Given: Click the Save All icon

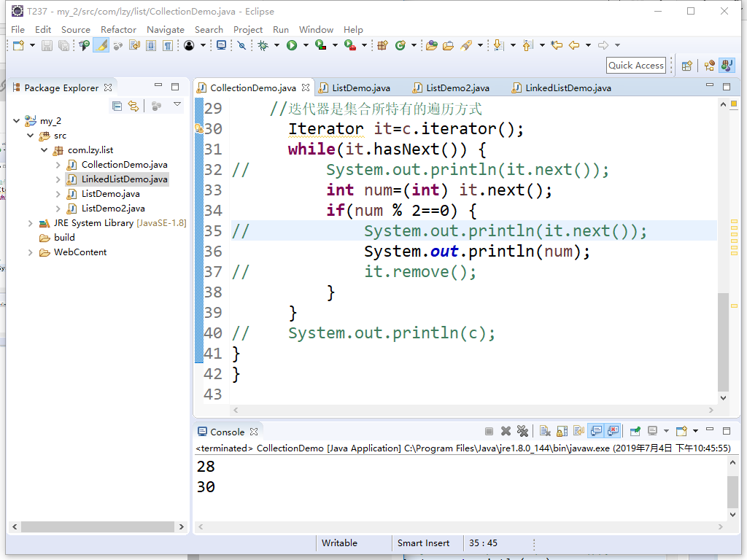Looking at the screenshot, I should coord(63,45).
